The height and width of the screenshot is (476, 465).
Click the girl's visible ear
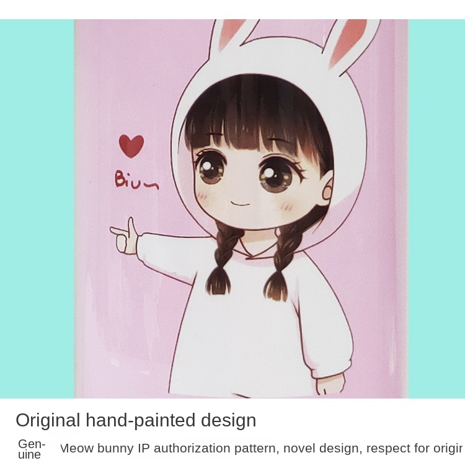pos(327,186)
